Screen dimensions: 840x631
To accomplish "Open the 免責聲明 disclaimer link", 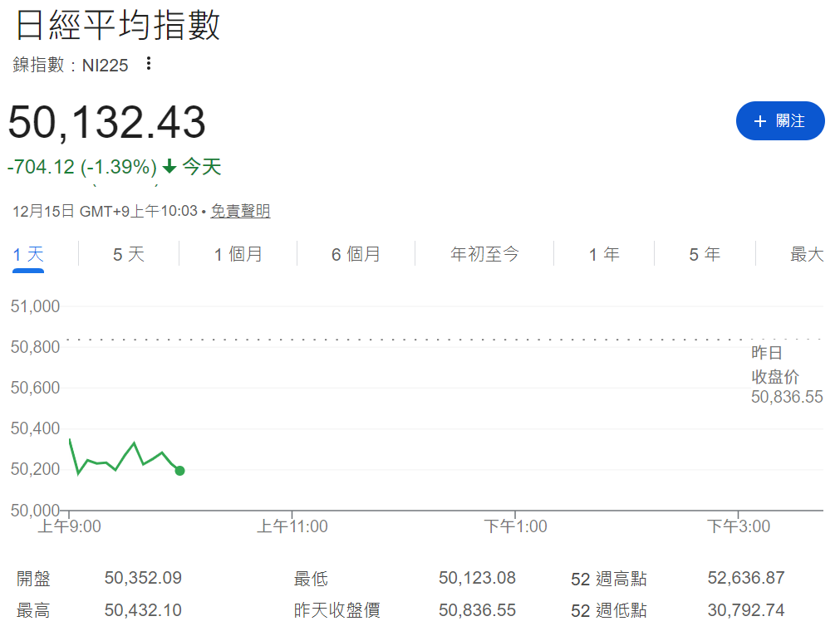I will click(x=240, y=211).
